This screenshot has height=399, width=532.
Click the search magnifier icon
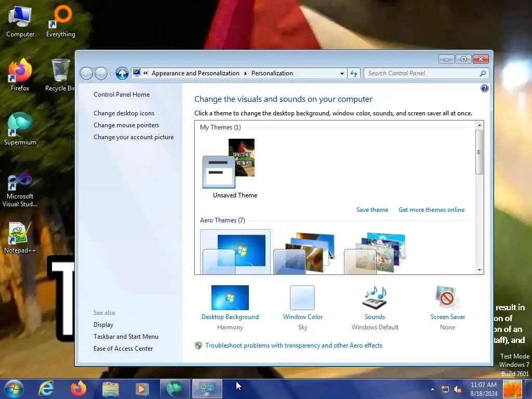[x=483, y=73]
